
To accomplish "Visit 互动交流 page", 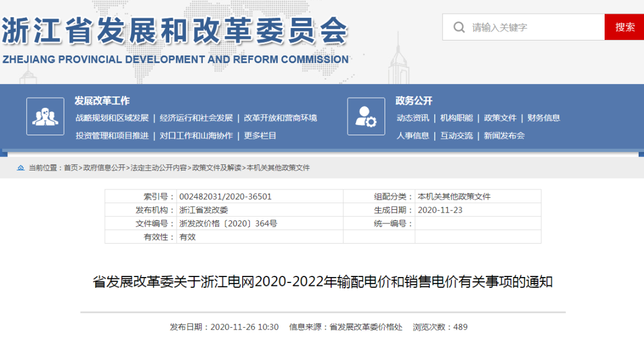I will pos(457,136).
